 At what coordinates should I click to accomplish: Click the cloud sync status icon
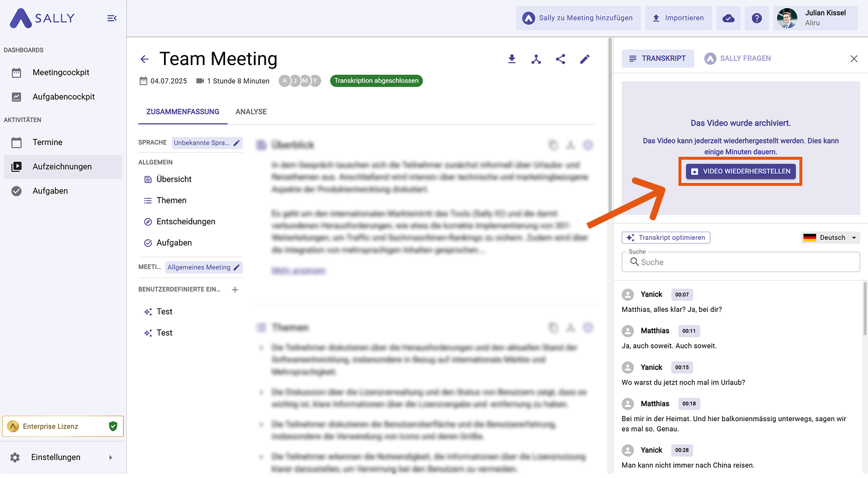[728, 18]
